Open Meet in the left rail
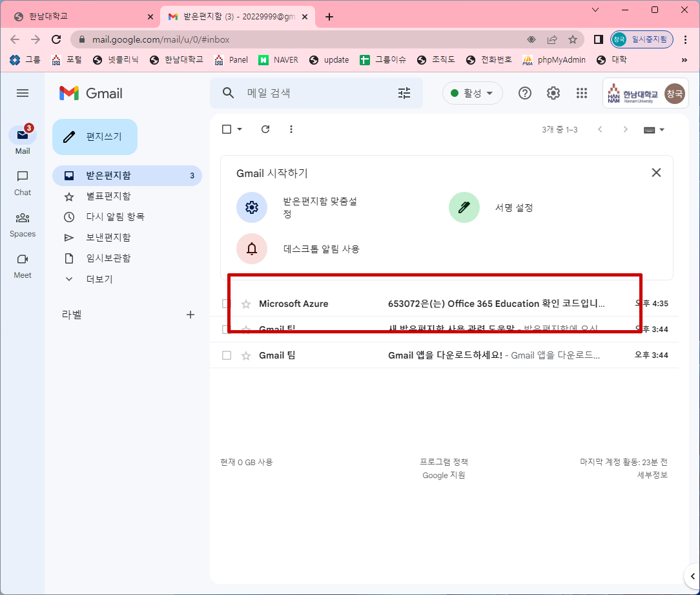This screenshot has width=700, height=595. [x=23, y=266]
